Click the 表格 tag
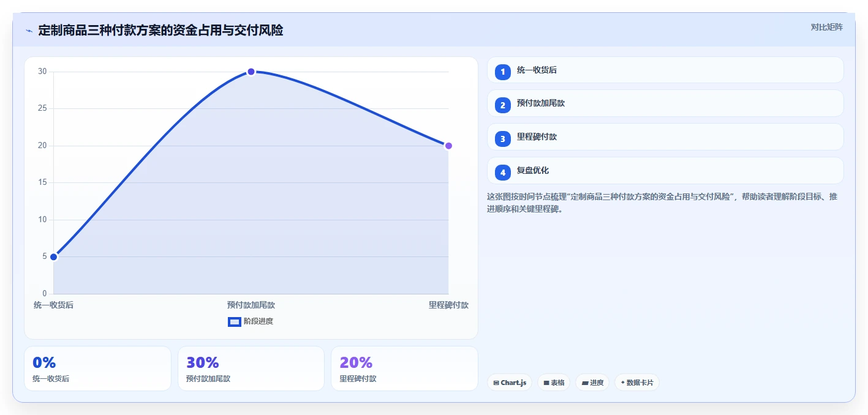The width and height of the screenshot is (868, 415). 554,383
